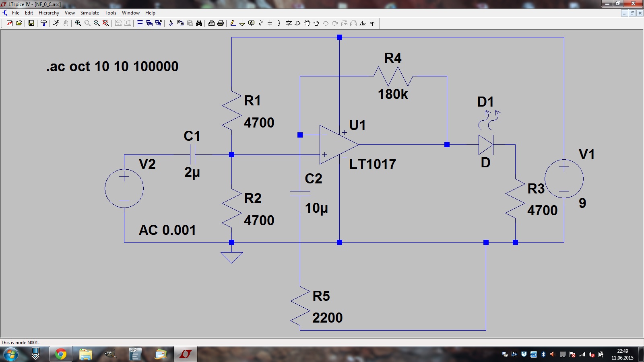Screen dimensions: 644x362
Task: Place a capacitor from the toolbar
Action: 270,23
